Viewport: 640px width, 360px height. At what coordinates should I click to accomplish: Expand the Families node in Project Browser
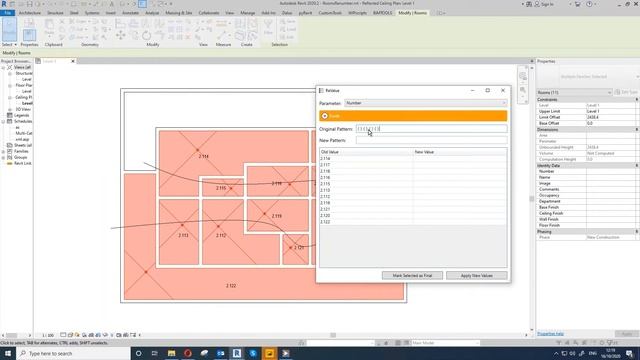point(3,151)
